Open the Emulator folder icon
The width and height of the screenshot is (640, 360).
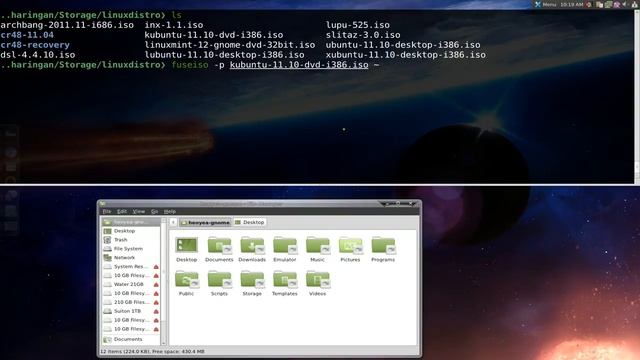pos(284,245)
